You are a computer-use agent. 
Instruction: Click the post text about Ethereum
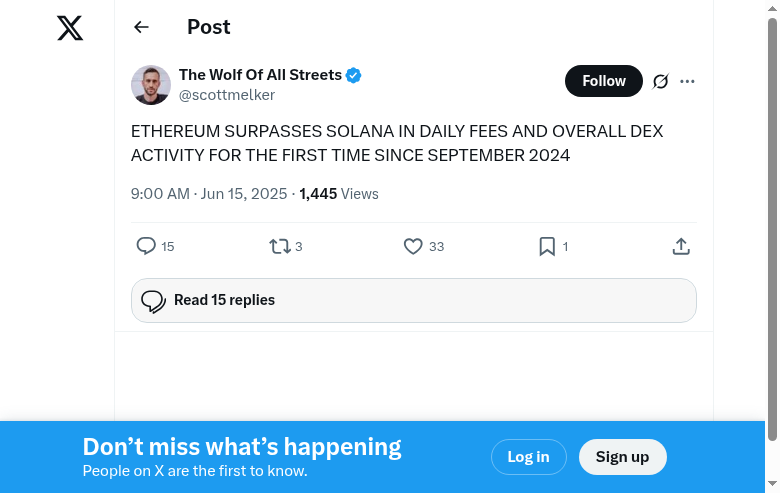397,143
